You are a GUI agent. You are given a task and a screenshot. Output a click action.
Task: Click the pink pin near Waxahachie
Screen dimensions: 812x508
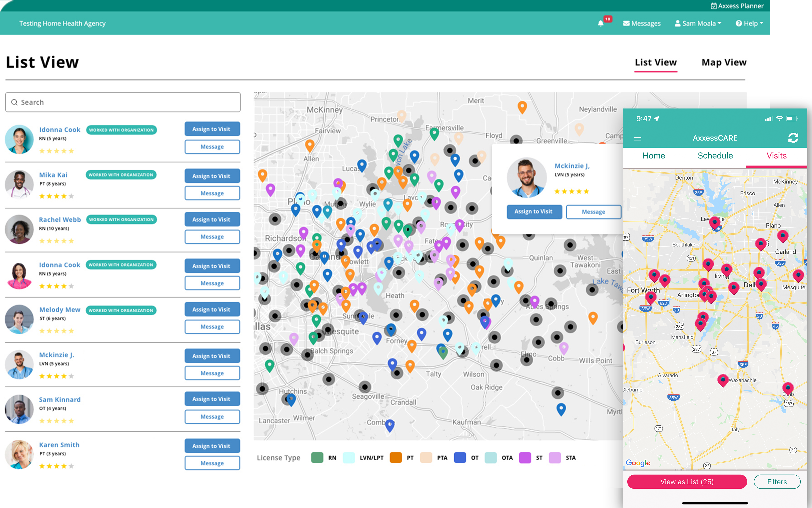723,380
